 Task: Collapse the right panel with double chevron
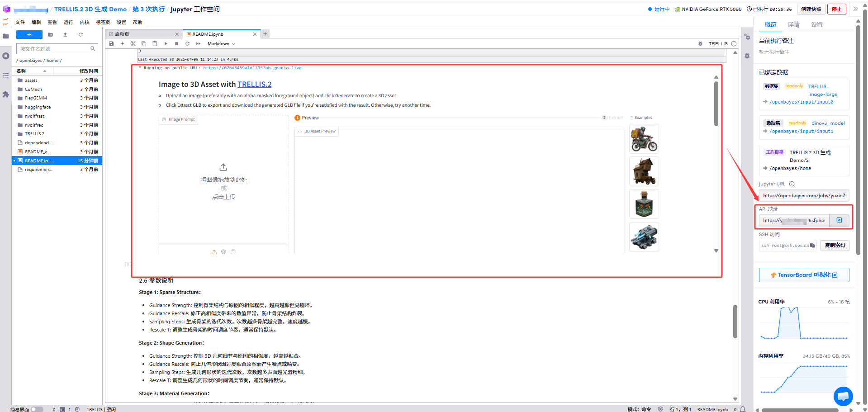[x=855, y=9]
